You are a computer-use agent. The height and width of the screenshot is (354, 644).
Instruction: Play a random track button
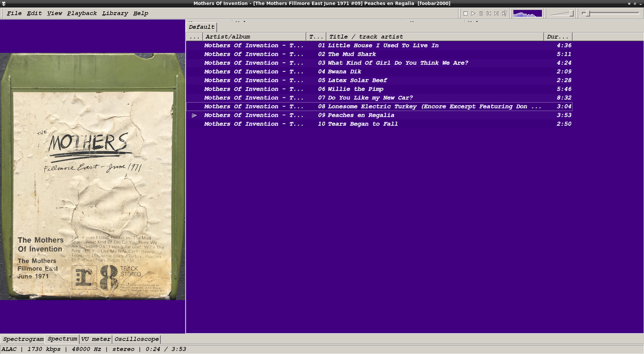[x=504, y=14]
